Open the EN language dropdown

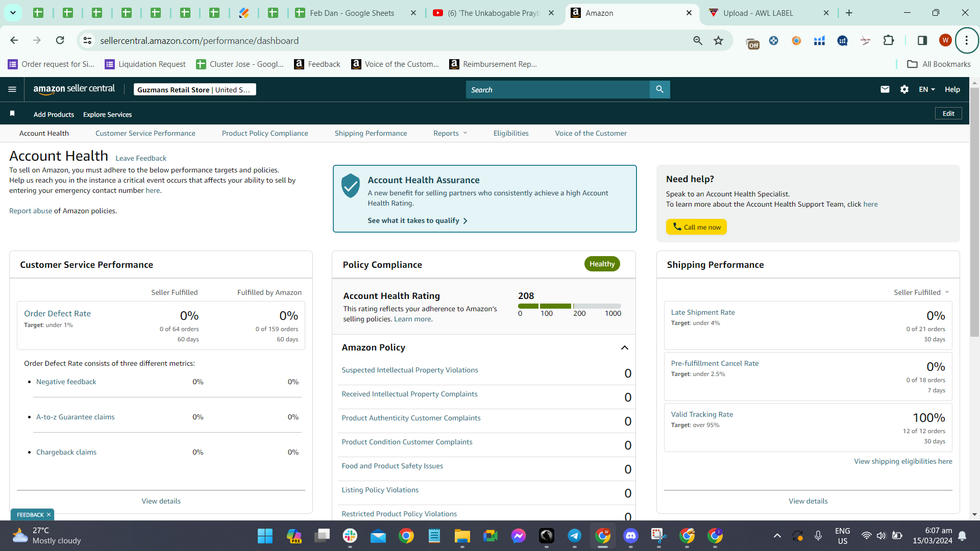point(927,89)
